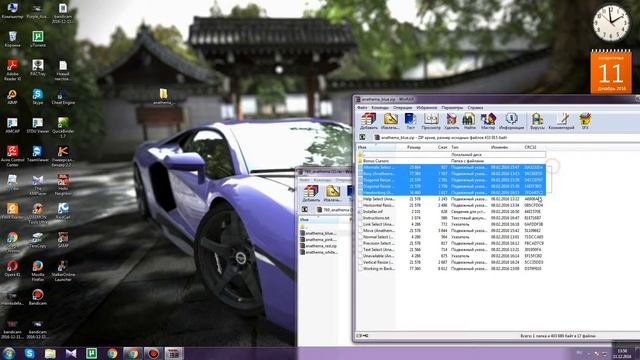Click the analog clock desktop gadget

[x=611, y=23]
